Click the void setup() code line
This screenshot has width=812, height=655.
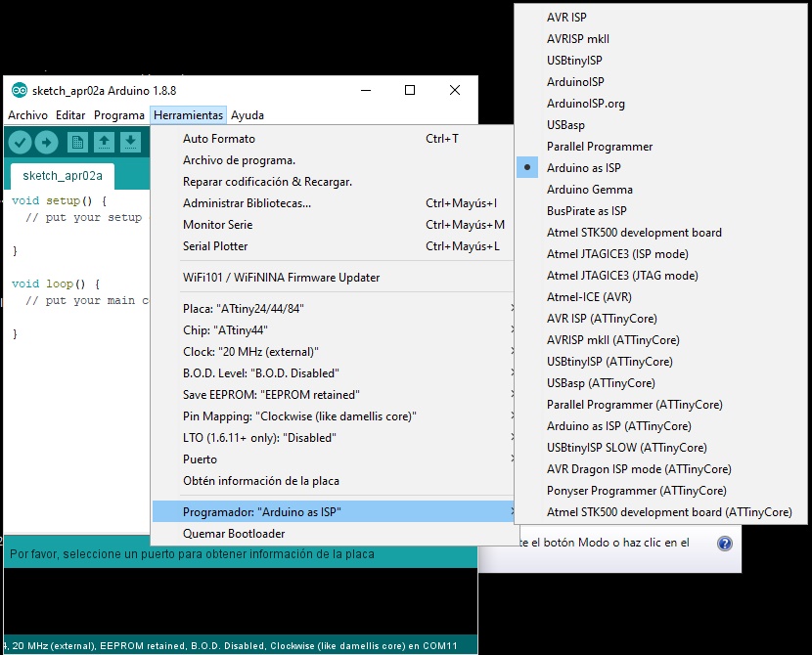(59, 200)
